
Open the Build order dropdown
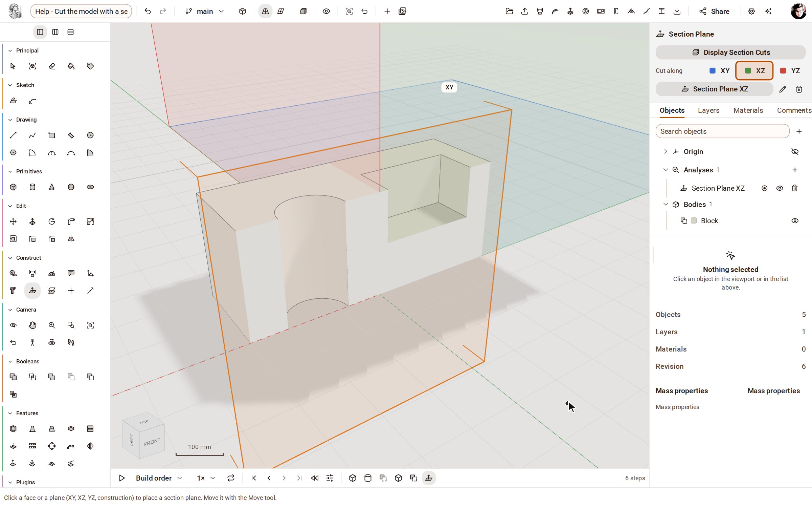pyautogui.click(x=159, y=478)
